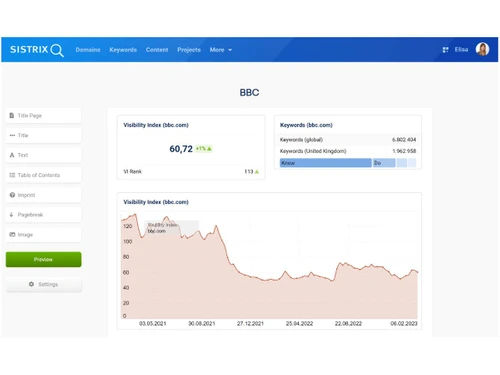The width and height of the screenshot is (500, 375).
Task: Open the Domains menu
Action: [88, 50]
